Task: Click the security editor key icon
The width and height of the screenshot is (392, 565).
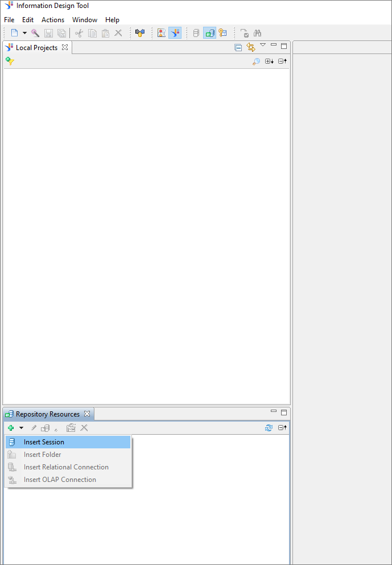Action: (222, 33)
